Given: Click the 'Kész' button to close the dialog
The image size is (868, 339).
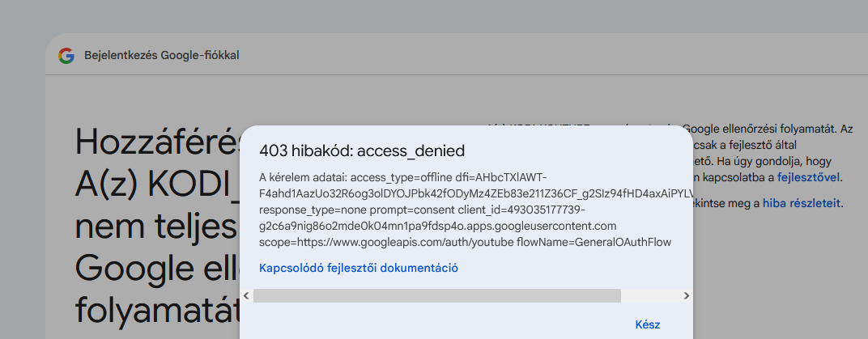Looking at the screenshot, I should tap(647, 324).
